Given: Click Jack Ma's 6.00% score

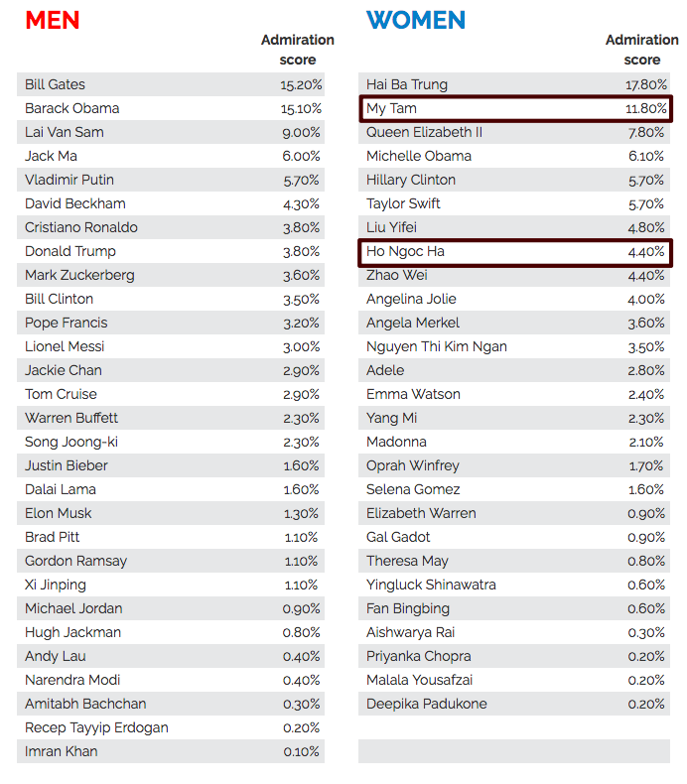Looking at the screenshot, I should (x=301, y=157).
